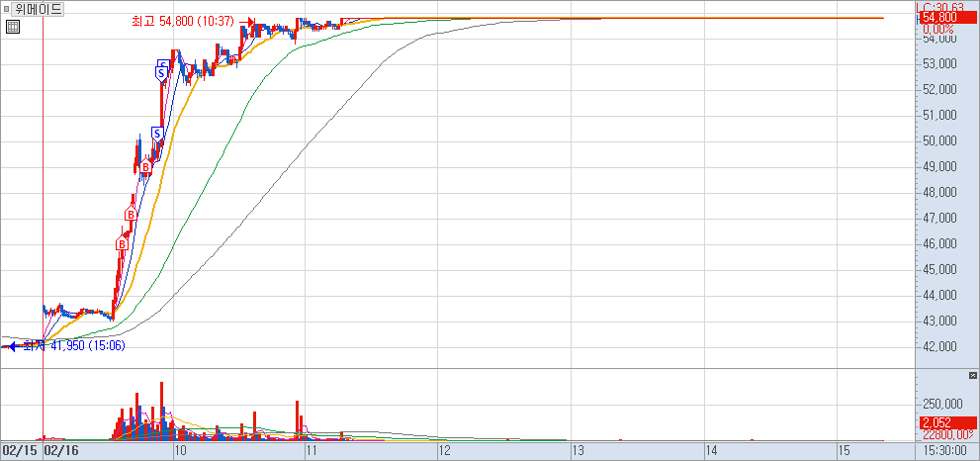Click the 15:30:00 time label
The width and height of the screenshot is (980, 461).
pos(943,450)
